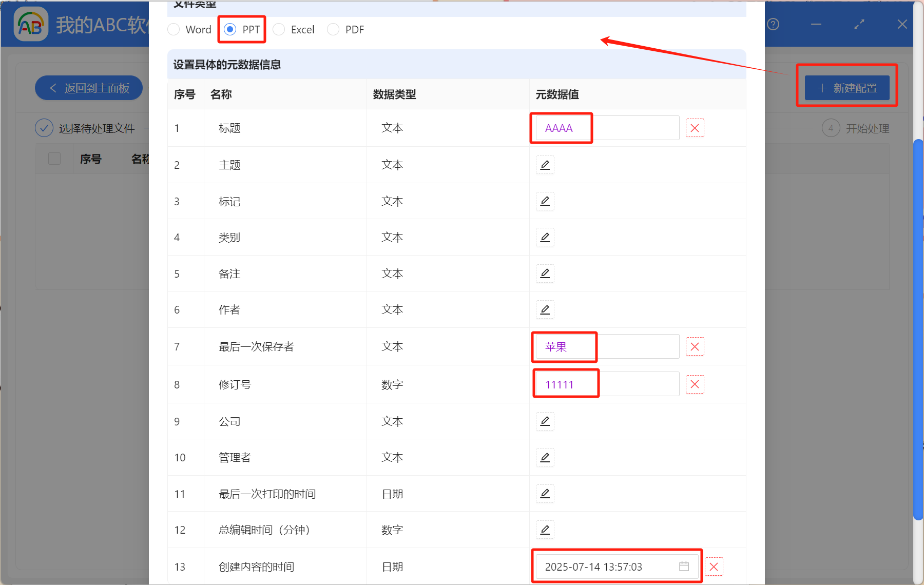Check the select-all checkbox in the file list
The height and width of the screenshot is (585, 924).
54,159
